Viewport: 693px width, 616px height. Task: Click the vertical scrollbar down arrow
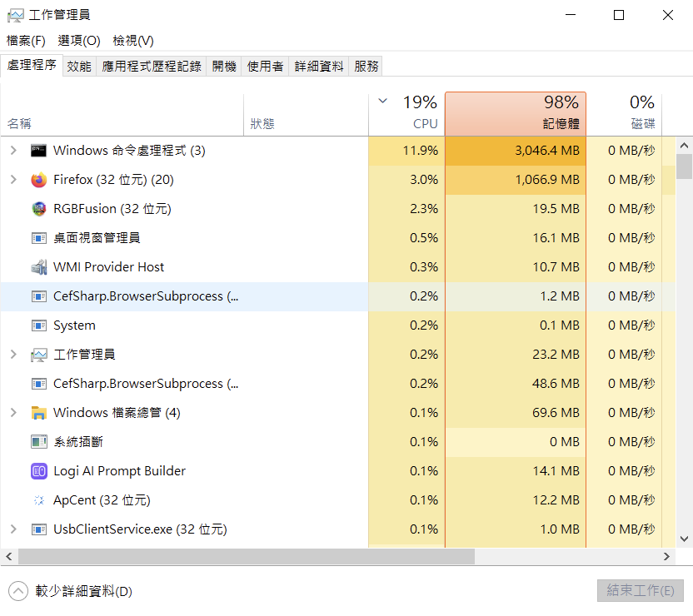(x=684, y=539)
